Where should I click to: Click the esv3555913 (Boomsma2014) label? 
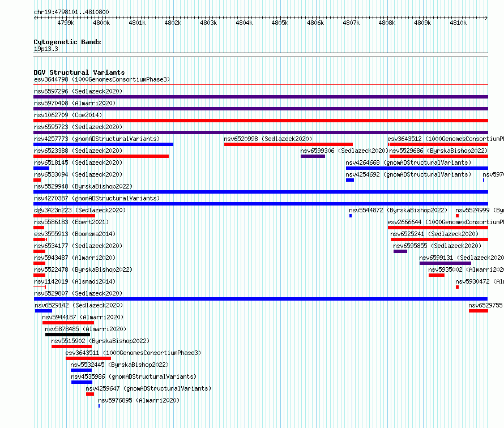coord(75,234)
